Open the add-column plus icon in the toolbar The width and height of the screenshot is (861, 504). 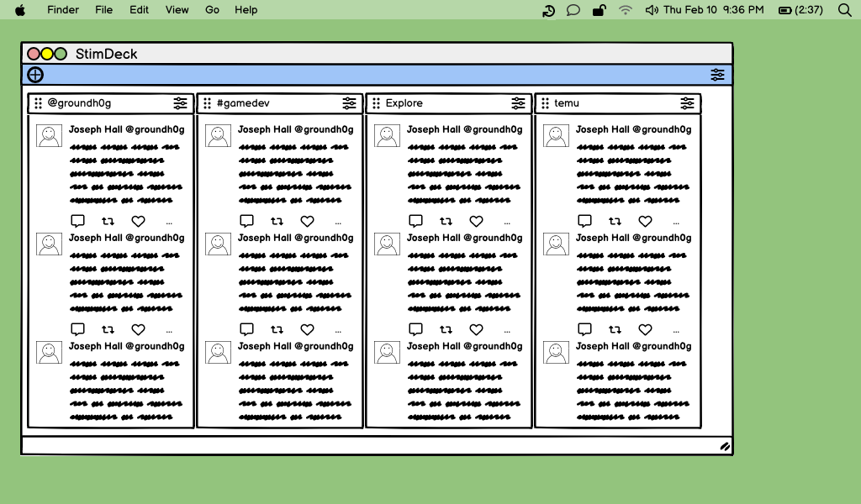pos(34,74)
